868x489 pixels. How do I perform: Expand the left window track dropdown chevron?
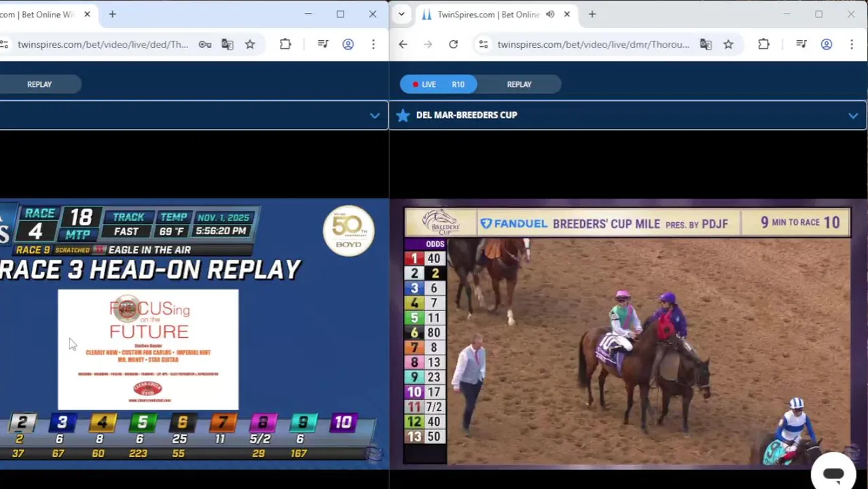[374, 115]
